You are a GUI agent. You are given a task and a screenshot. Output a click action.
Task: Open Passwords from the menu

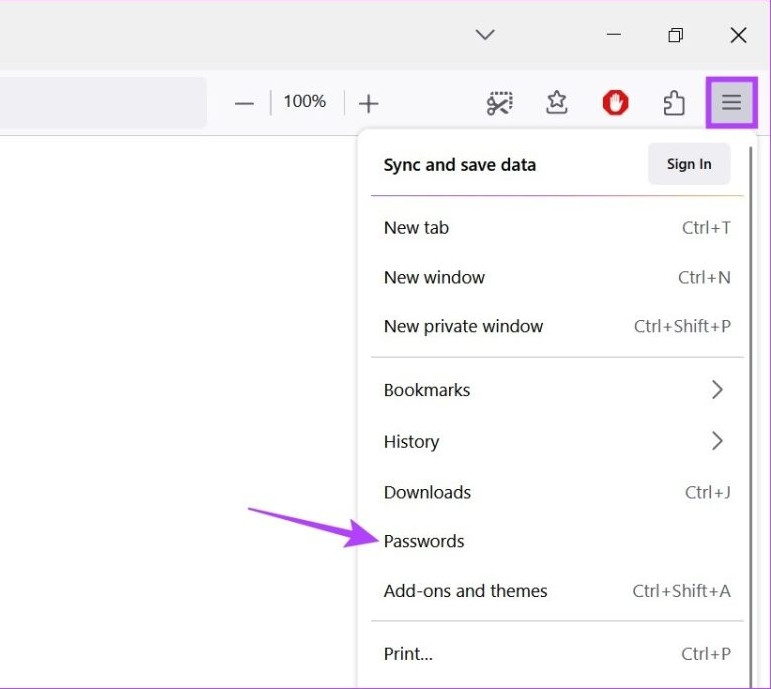click(x=557, y=541)
